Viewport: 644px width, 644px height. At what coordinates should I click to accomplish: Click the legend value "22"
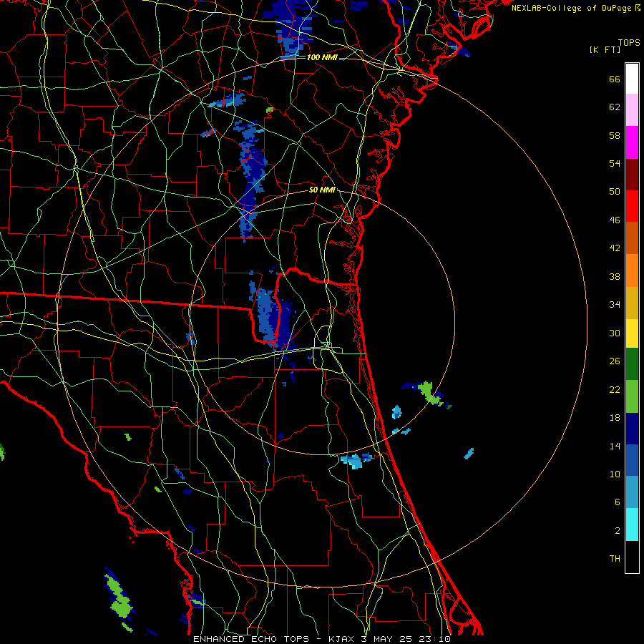615,389
